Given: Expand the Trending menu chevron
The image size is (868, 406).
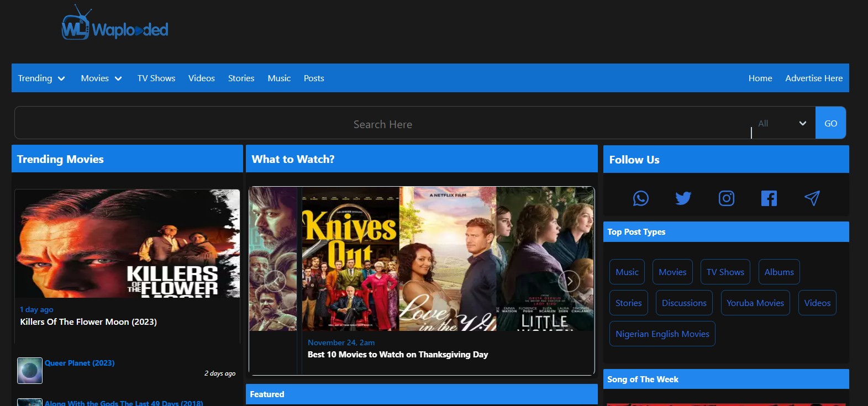Looking at the screenshot, I should [61, 78].
